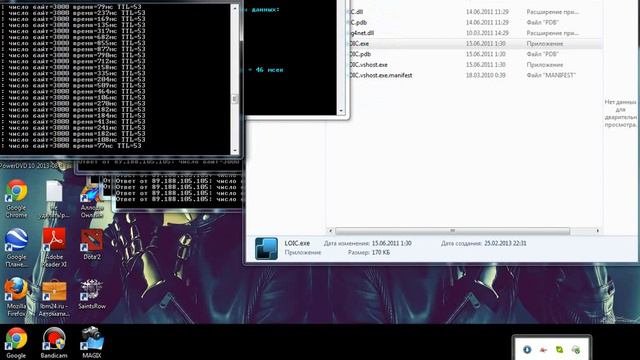Click the Файл "MANIFEST" type cell

(x=551, y=76)
